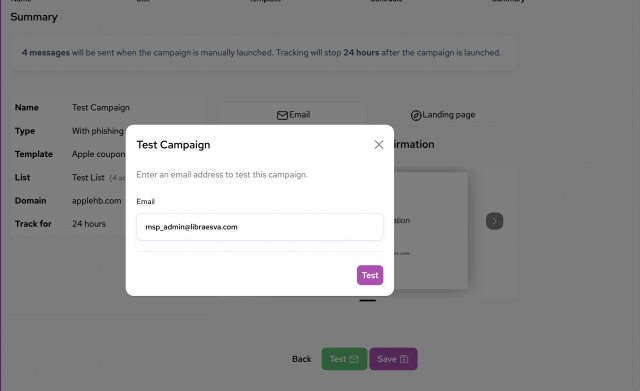Image resolution: width=640 pixels, height=391 pixels.
Task: Go to next preview with chevron arrow
Action: 494,221
